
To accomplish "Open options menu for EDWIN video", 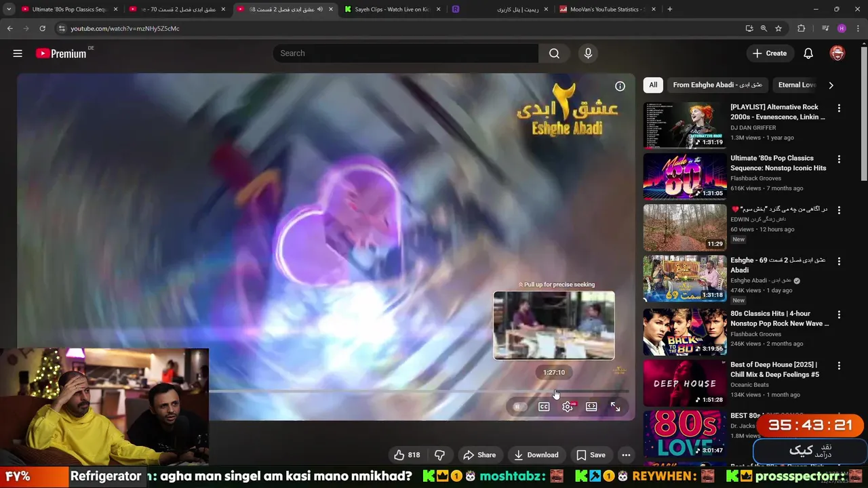I will [x=839, y=210].
